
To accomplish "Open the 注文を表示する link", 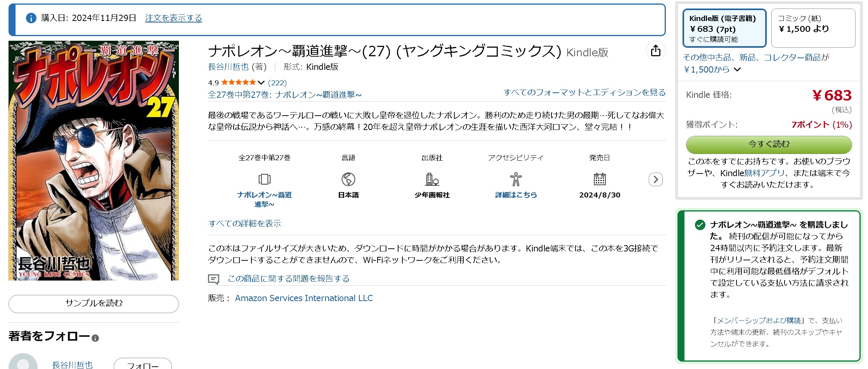I will tap(173, 18).
